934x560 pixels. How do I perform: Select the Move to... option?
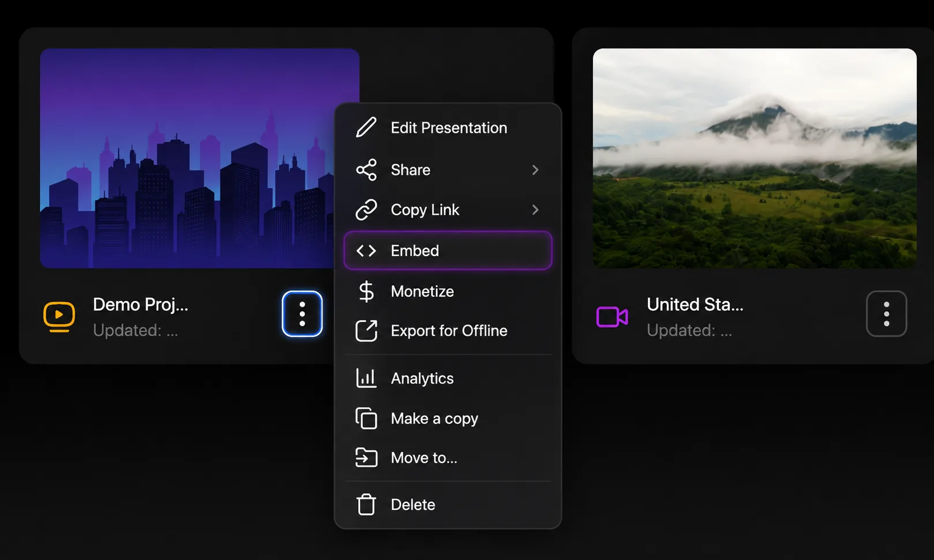coord(448,457)
